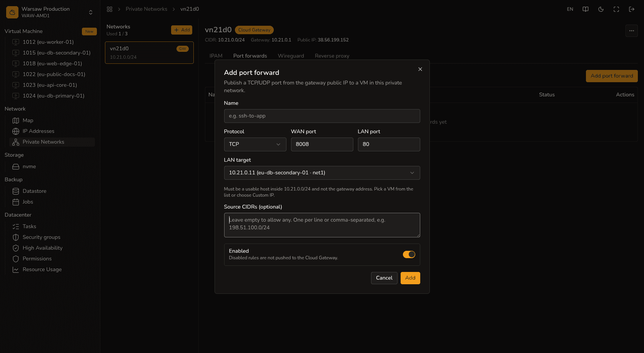Focus the Name input field
This screenshot has width=644, height=353.
tap(322, 116)
